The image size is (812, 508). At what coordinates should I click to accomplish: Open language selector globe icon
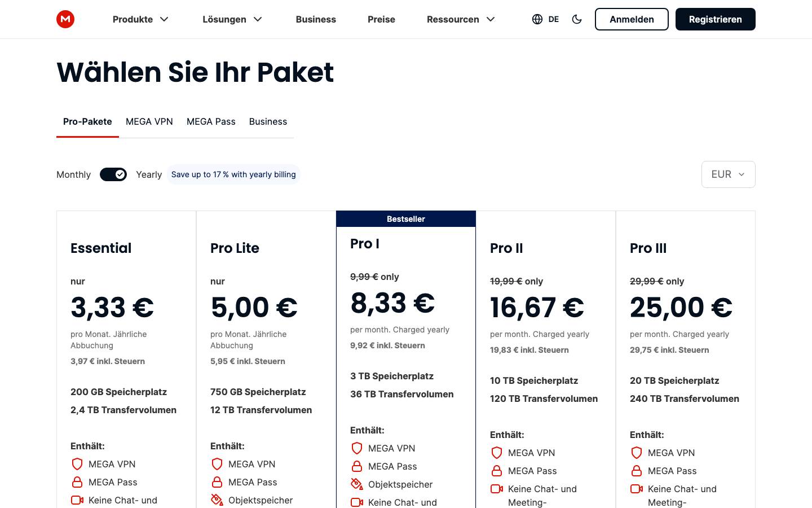(537, 19)
